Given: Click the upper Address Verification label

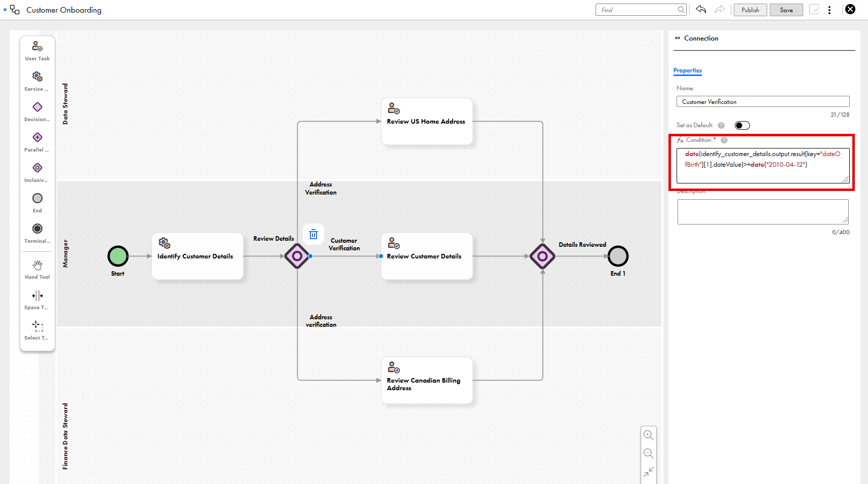Looking at the screenshot, I should click(x=321, y=188).
